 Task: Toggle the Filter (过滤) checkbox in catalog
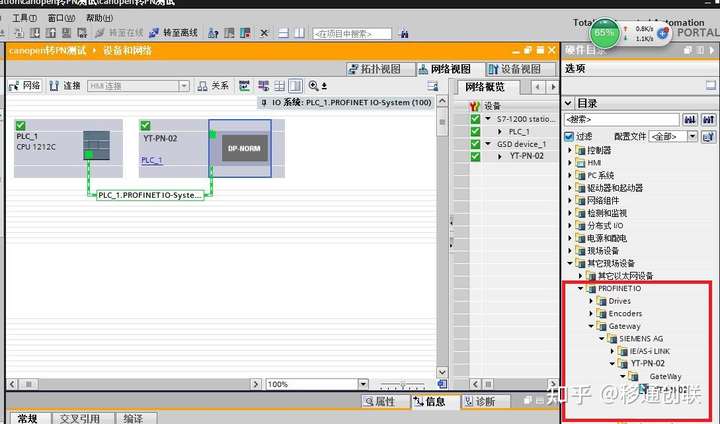point(569,136)
